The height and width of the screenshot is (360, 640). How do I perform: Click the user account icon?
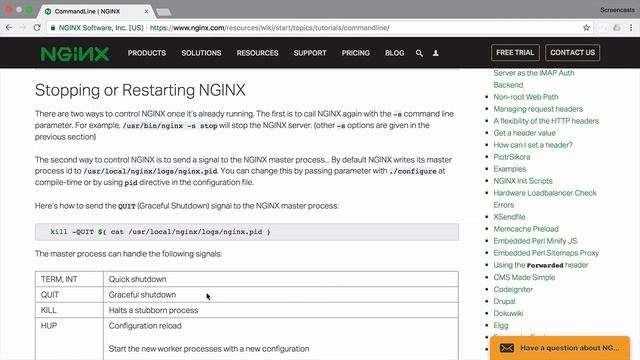pos(436,53)
